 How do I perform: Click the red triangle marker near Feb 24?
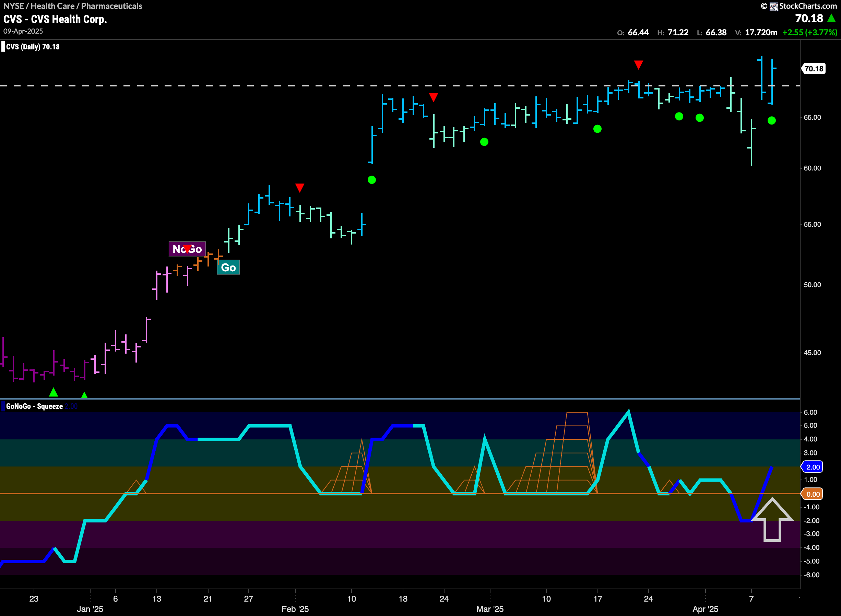click(433, 97)
